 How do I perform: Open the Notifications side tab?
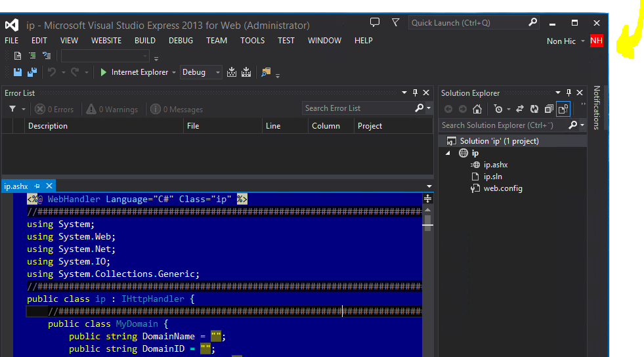tap(597, 108)
